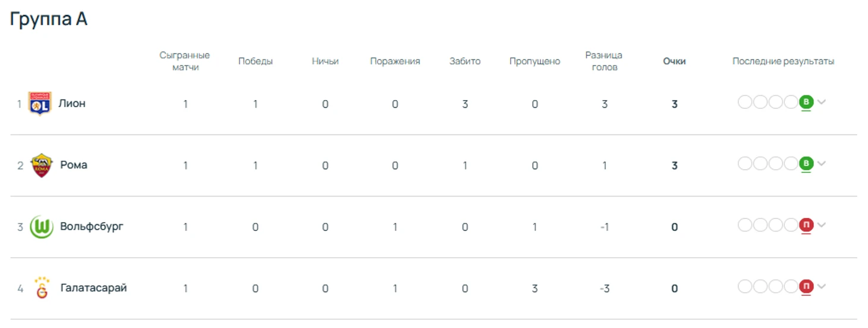Open the Галатасарай team link

[93, 288]
